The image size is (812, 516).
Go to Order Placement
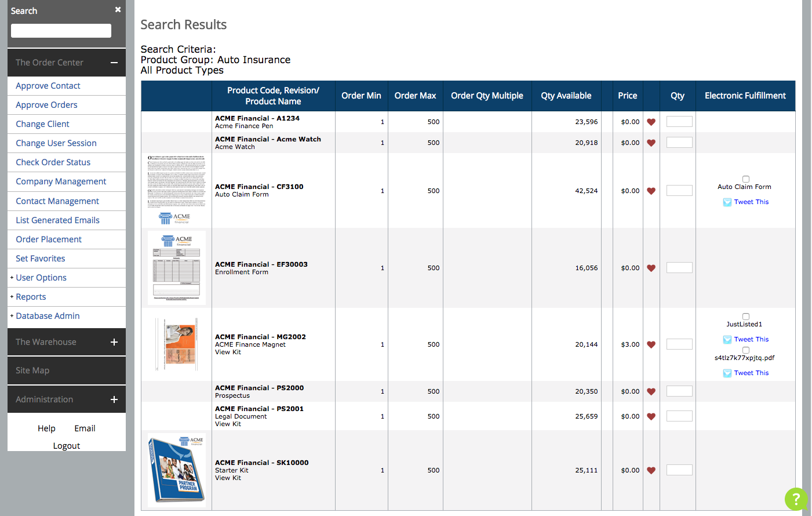pos(49,239)
